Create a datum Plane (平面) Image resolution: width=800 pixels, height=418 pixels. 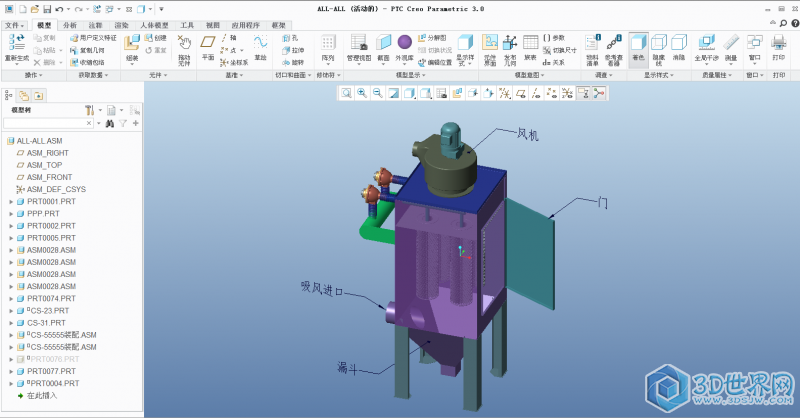(x=208, y=48)
